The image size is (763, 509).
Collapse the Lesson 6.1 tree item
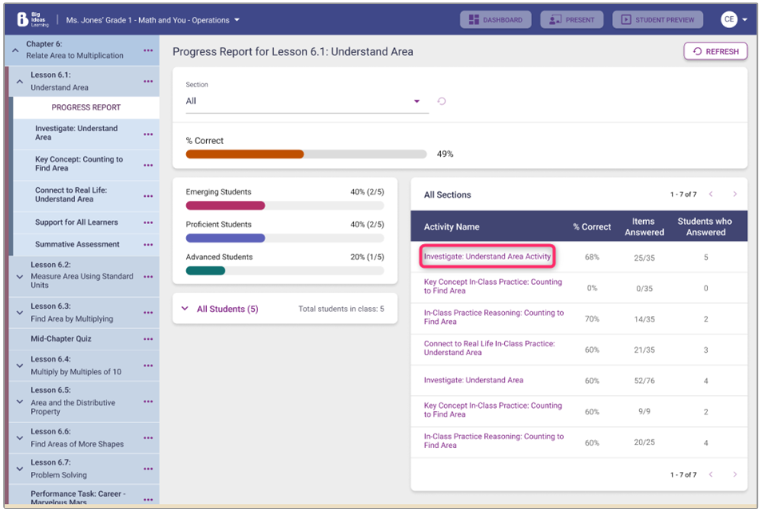tap(19, 82)
